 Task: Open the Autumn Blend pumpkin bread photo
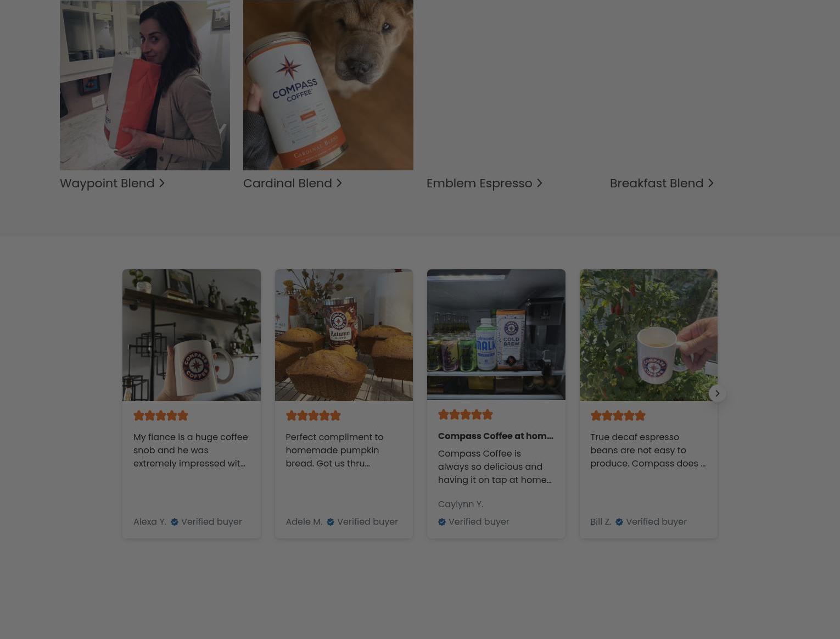(344, 335)
